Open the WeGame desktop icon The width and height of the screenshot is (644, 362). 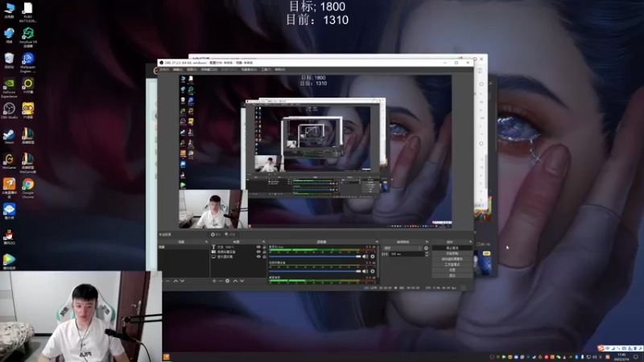pyautogui.click(x=9, y=162)
